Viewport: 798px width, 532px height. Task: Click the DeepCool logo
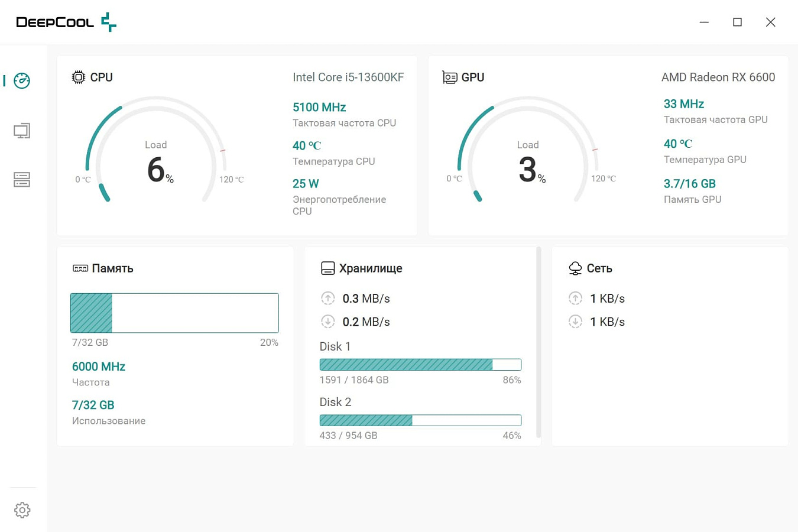(66, 22)
